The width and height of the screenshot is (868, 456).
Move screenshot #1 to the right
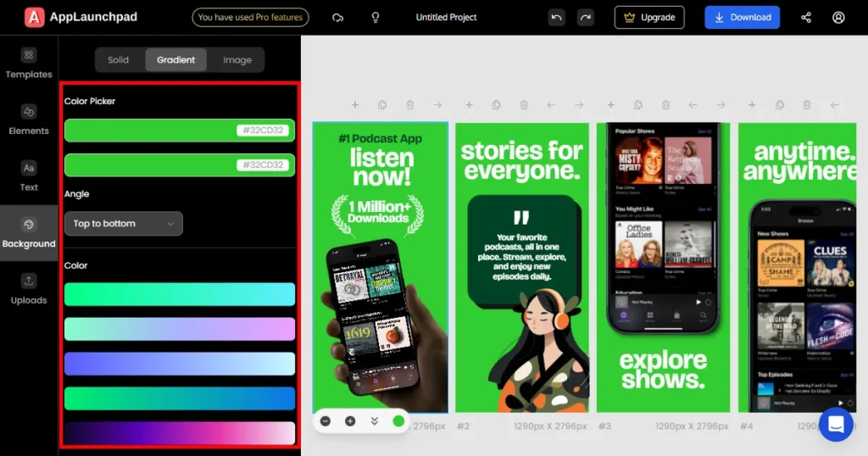pyautogui.click(x=437, y=104)
